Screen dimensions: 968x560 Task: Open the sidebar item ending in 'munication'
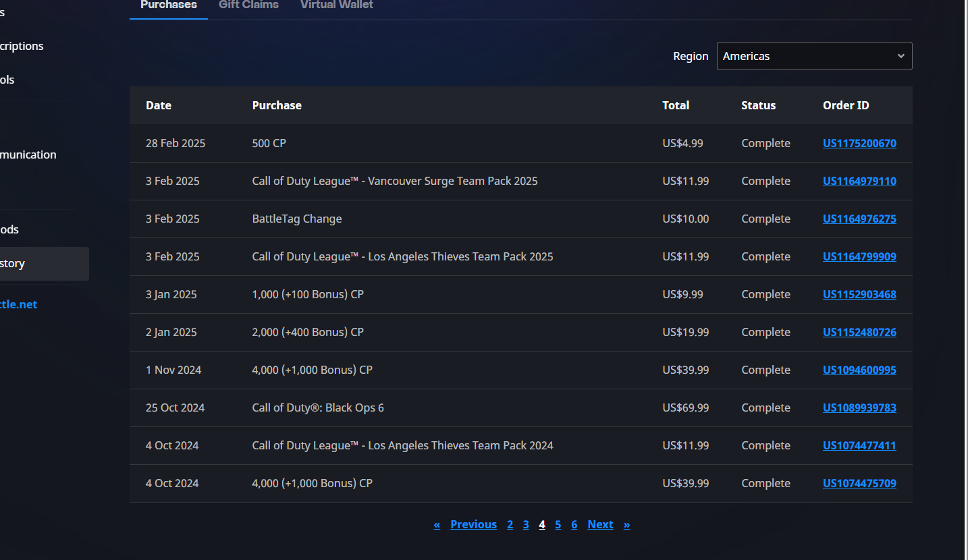tap(28, 155)
